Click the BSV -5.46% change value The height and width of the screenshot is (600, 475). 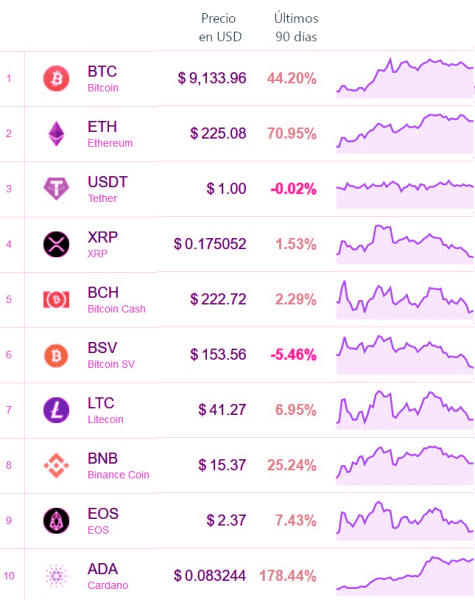(x=294, y=355)
